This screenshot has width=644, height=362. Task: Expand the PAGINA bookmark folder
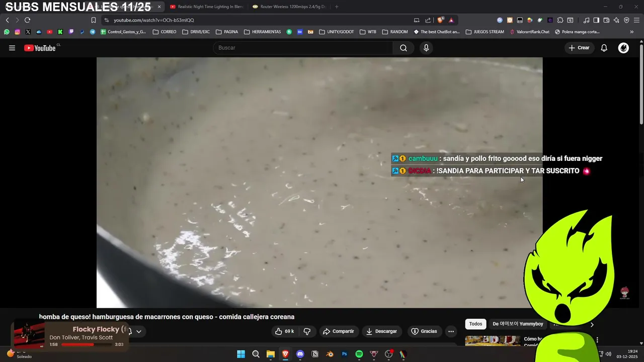point(227,32)
